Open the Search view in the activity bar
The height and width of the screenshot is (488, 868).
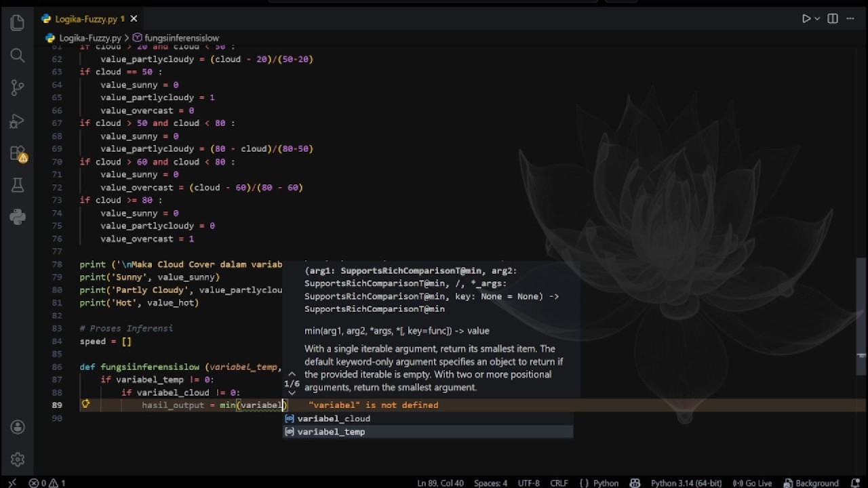18,56
